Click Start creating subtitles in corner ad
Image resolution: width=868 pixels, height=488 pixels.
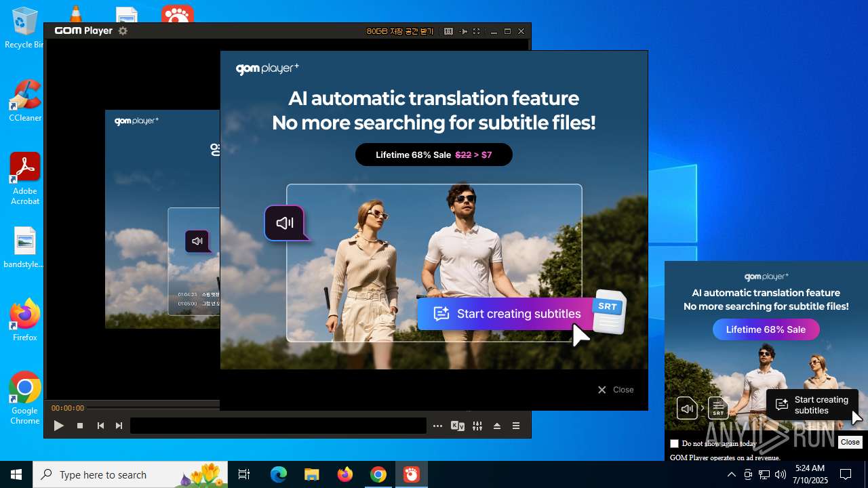(x=812, y=405)
